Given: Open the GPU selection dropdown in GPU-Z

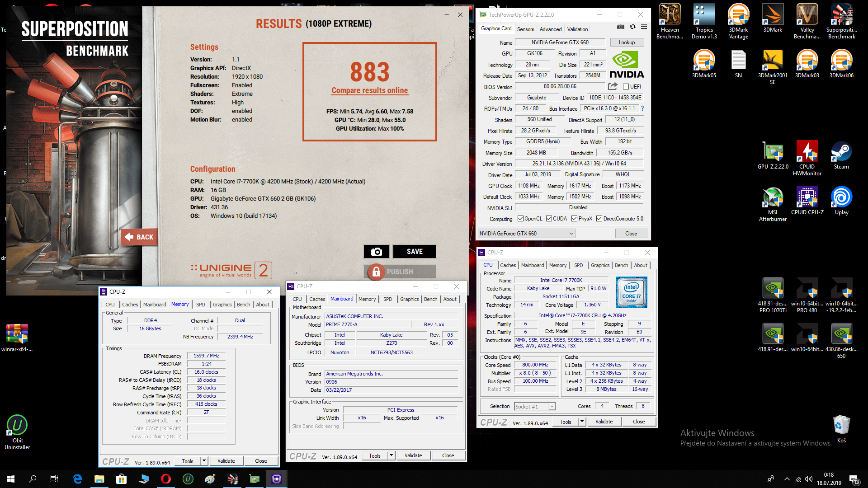Looking at the screenshot, I should coord(526,234).
